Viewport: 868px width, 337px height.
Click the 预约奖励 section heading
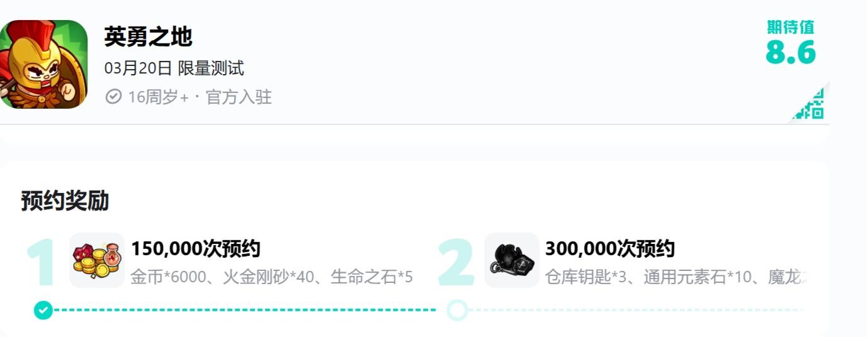click(x=65, y=201)
